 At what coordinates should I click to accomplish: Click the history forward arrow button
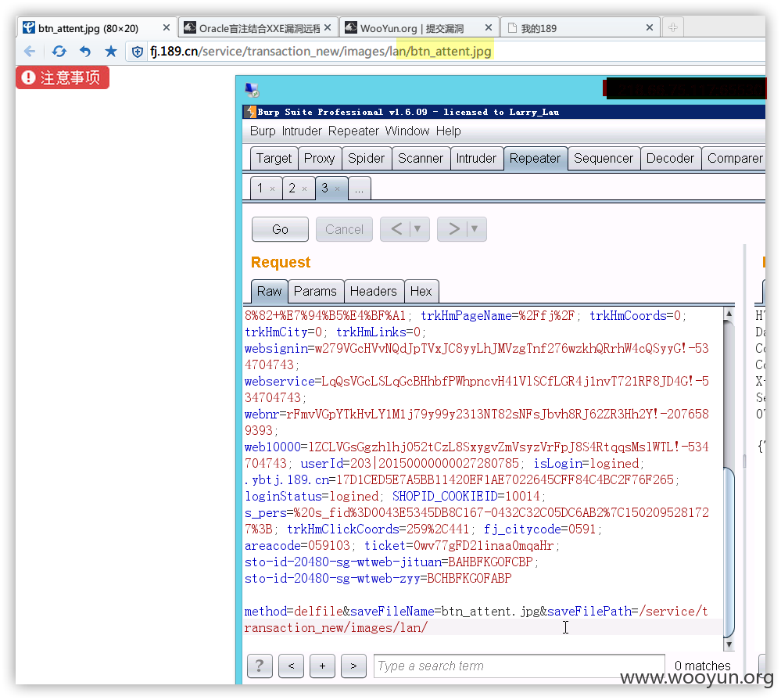(x=453, y=229)
